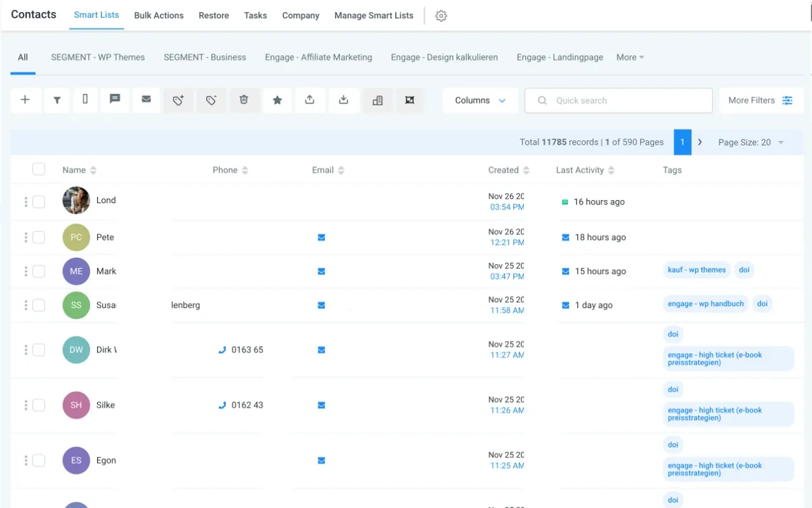Open the Bulk Actions menu
812x508 pixels.
coord(159,15)
